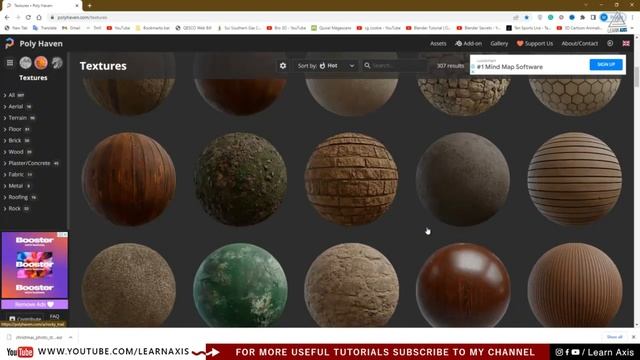Click SIGN UP ad button
The height and width of the screenshot is (360, 640).
(x=606, y=64)
